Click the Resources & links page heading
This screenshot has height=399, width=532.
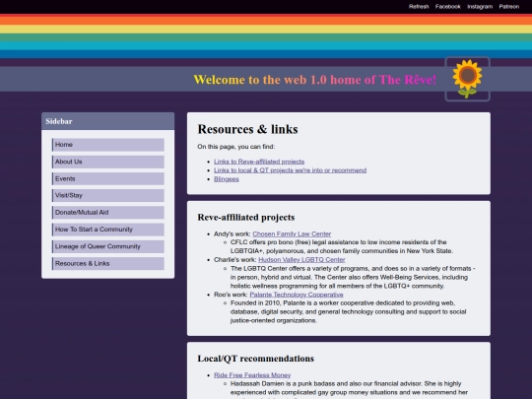247,129
